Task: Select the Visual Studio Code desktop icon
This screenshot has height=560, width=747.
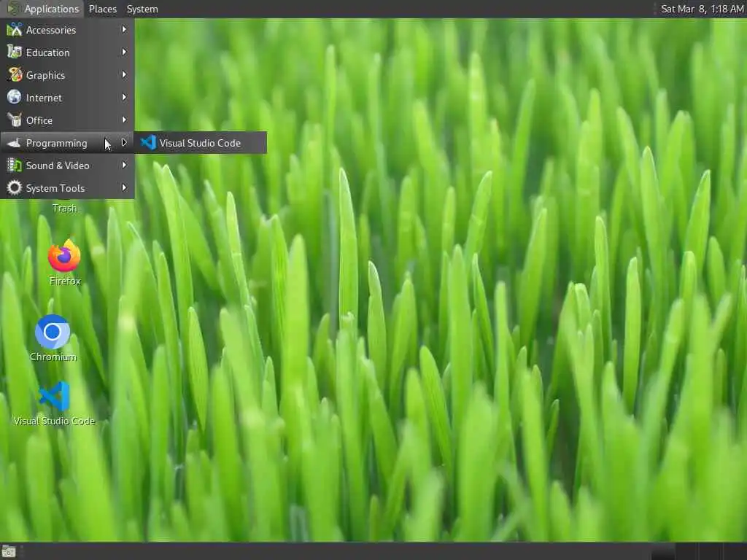Action: click(54, 396)
